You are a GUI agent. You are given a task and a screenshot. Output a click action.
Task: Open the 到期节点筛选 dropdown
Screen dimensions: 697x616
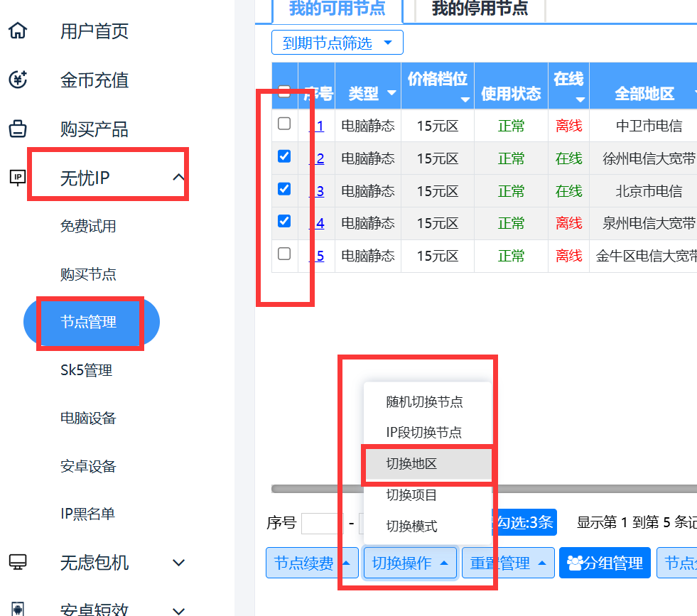337,43
